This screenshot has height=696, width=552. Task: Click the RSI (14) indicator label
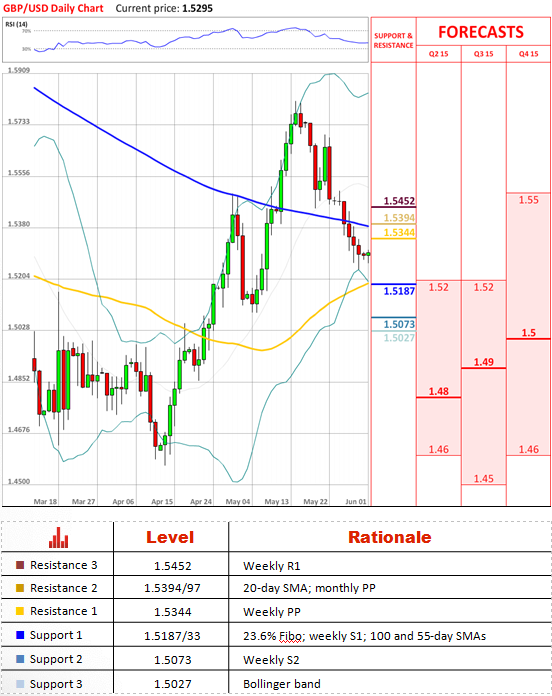tap(16, 24)
